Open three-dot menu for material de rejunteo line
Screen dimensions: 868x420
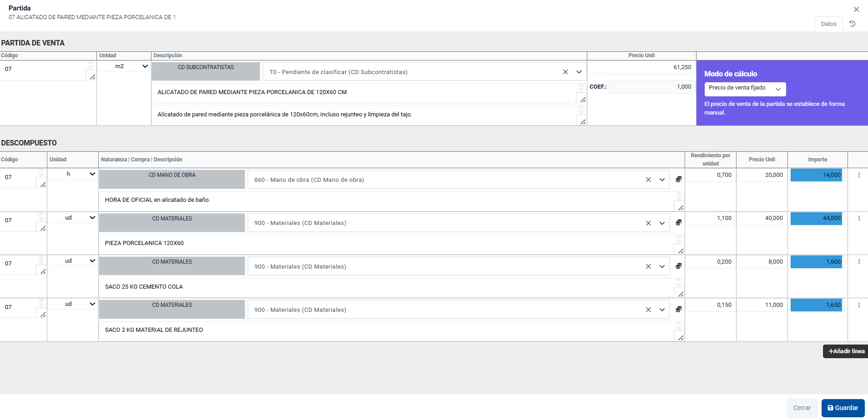pos(859,305)
